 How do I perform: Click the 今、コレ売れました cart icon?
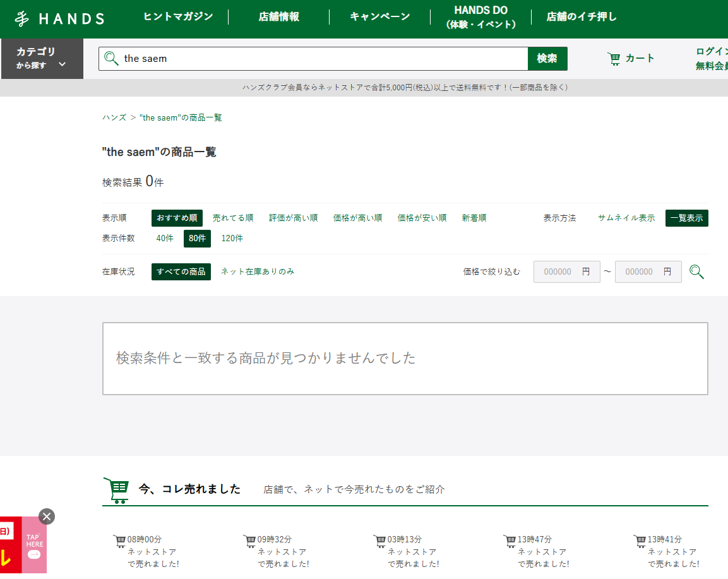point(116,491)
